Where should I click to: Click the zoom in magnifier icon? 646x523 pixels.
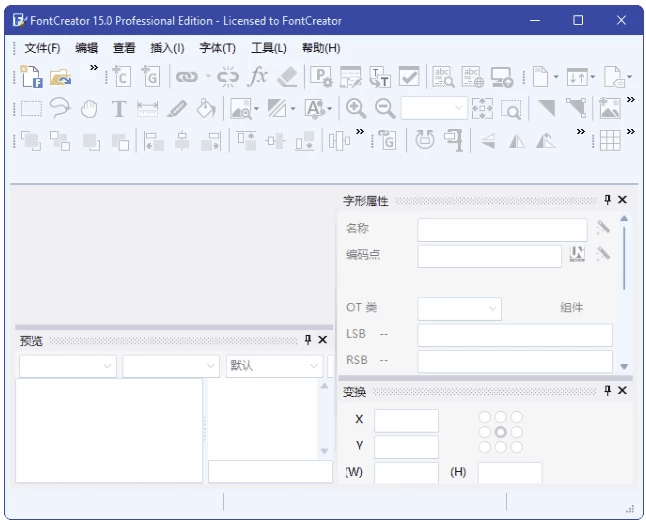[x=356, y=109]
